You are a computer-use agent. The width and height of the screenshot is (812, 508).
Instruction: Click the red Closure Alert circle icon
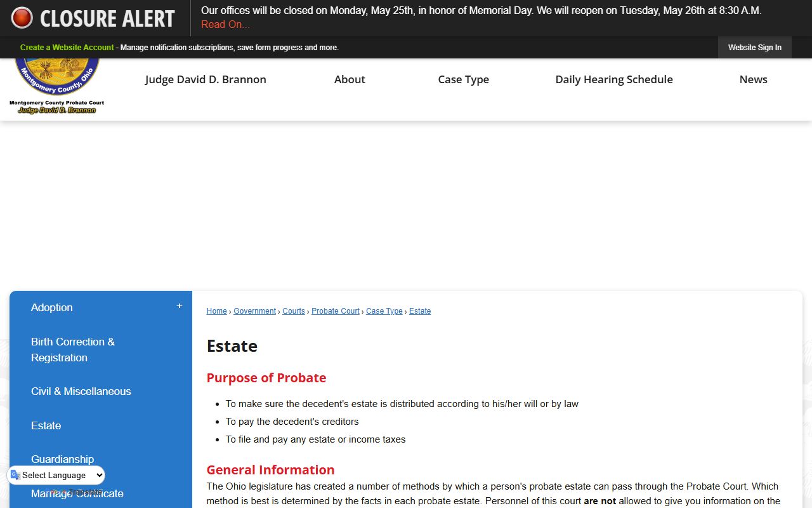coord(22,18)
